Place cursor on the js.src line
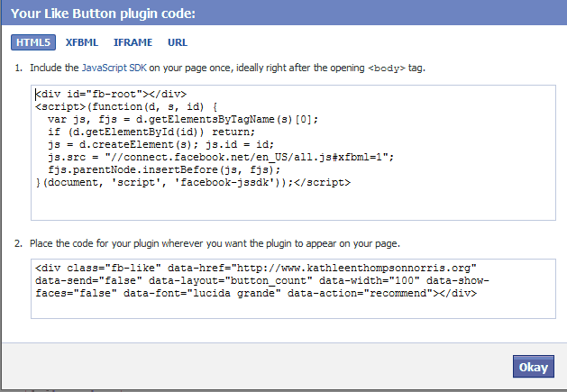Viewport: 567px width, 392px height. [221, 157]
